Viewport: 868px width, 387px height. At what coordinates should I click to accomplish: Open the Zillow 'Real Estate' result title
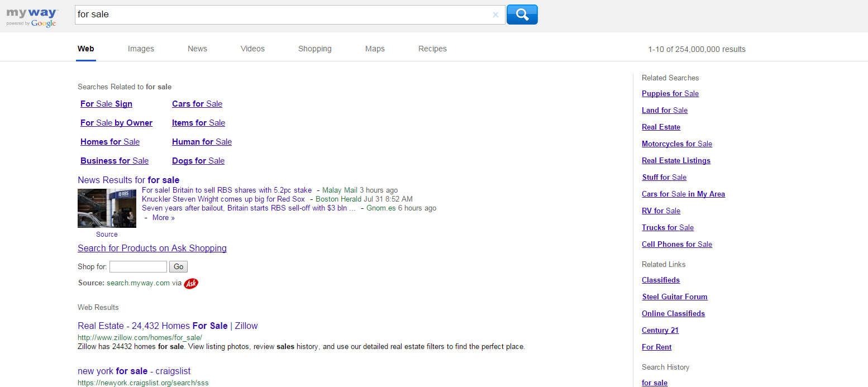coord(168,326)
